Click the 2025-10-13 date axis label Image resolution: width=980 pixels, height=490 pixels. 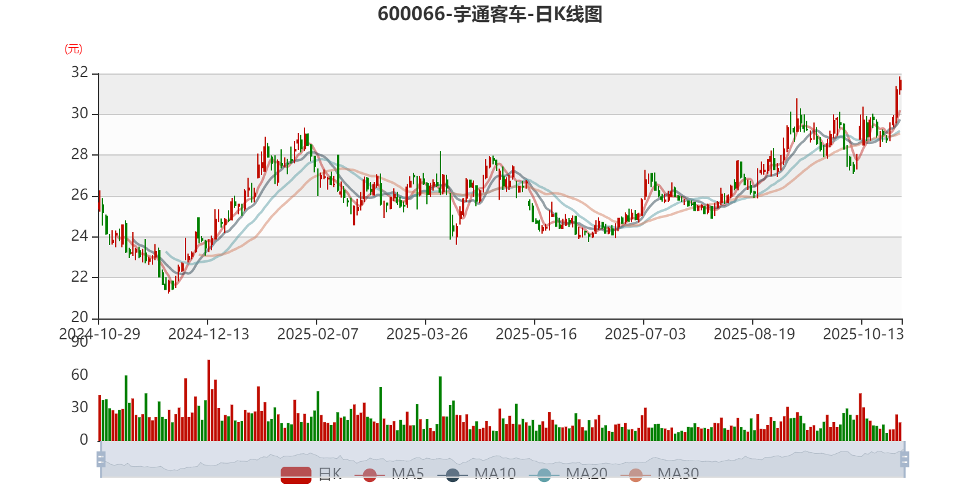(x=863, y=334)
